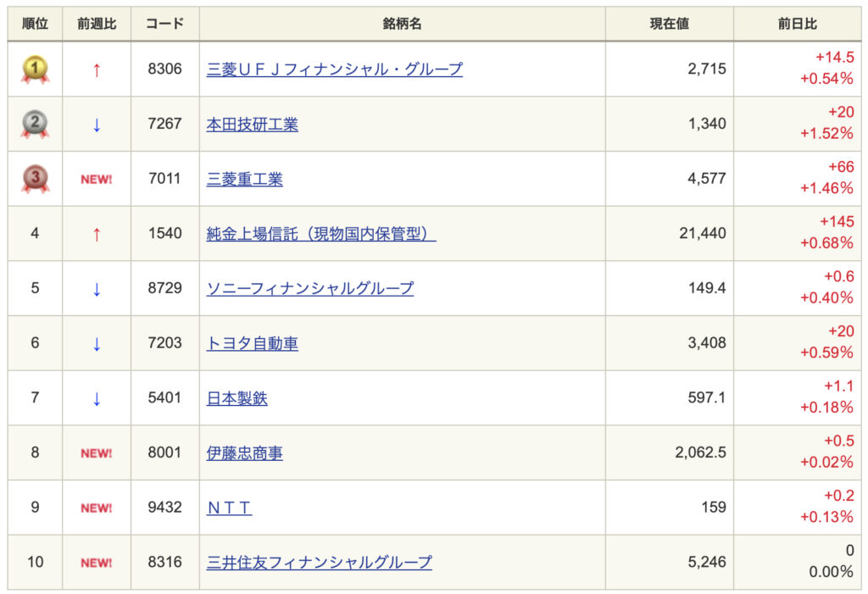The height and width of the screenshot is (594, 868).
Task: Click the red up arrow for code 8306
Action: click(97, 69)
